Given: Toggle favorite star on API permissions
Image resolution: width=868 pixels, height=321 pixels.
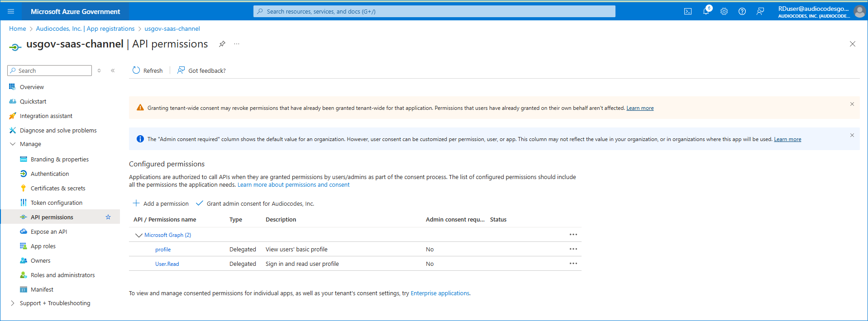Looking at the screenshot, I should pos(108,217).
